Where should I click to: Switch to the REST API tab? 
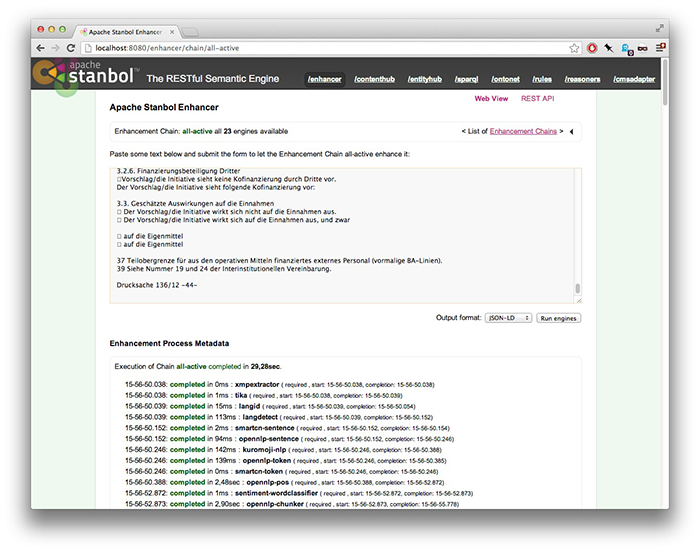(538, 99)
